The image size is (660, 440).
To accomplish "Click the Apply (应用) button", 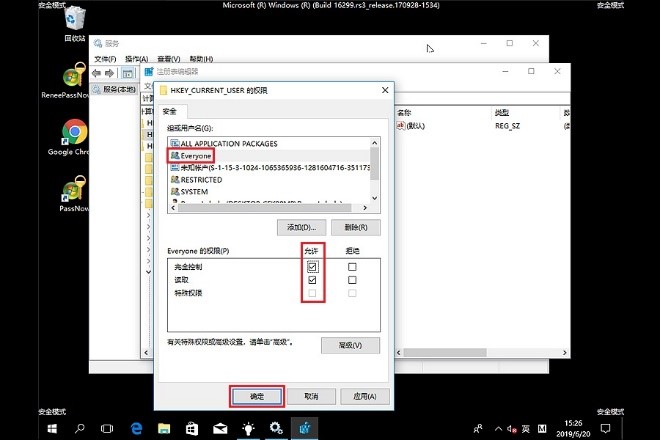I will (365, 396).
